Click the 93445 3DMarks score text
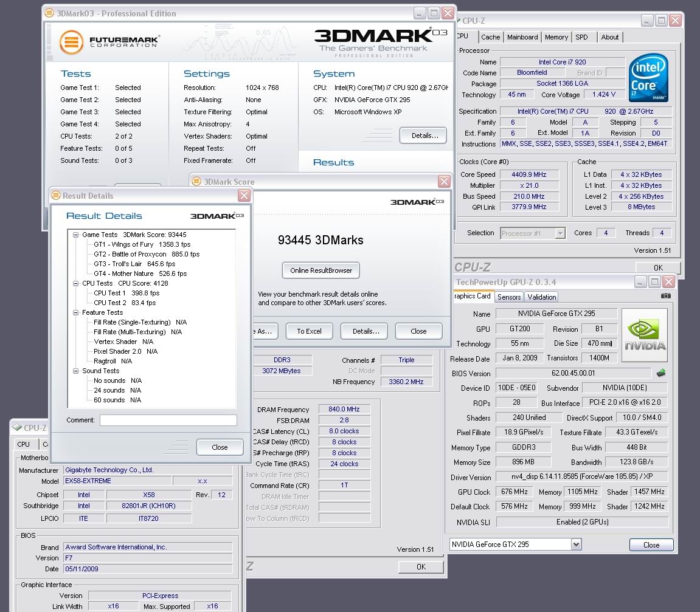 321,240
